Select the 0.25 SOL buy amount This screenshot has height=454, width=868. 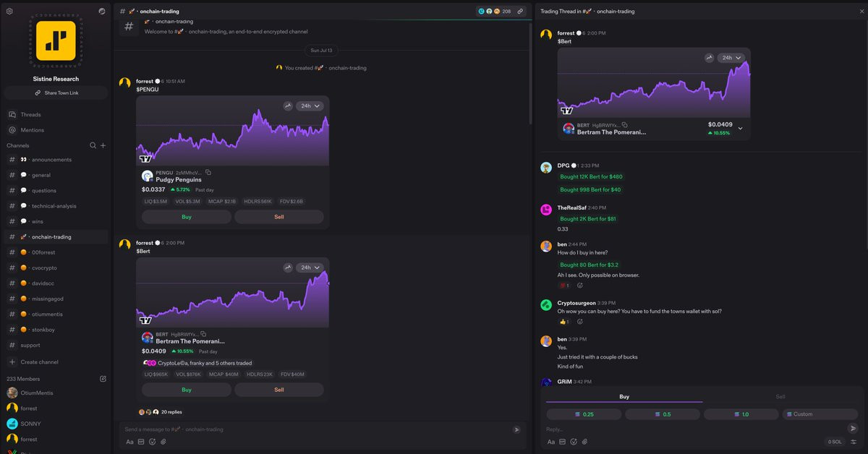tap(584, 414)
